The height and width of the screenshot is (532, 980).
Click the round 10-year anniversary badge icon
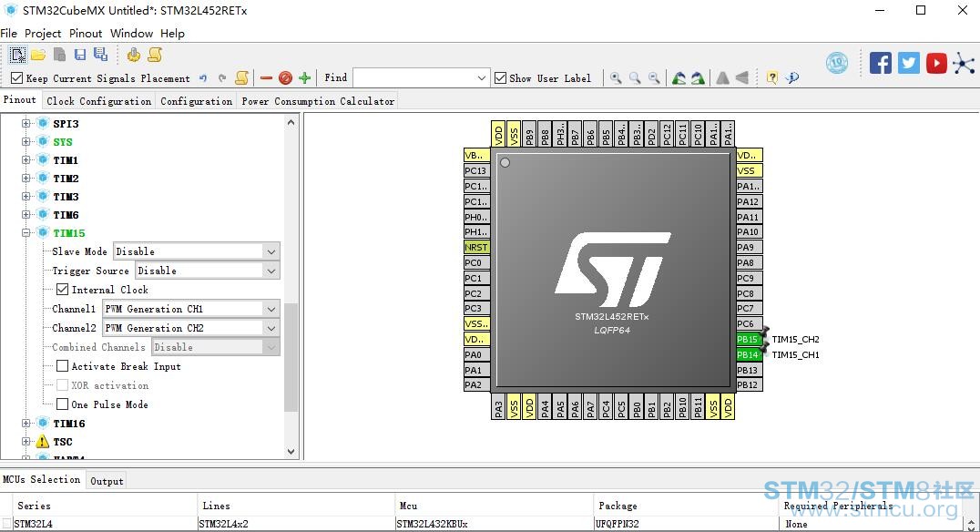(x=837, y=63)
